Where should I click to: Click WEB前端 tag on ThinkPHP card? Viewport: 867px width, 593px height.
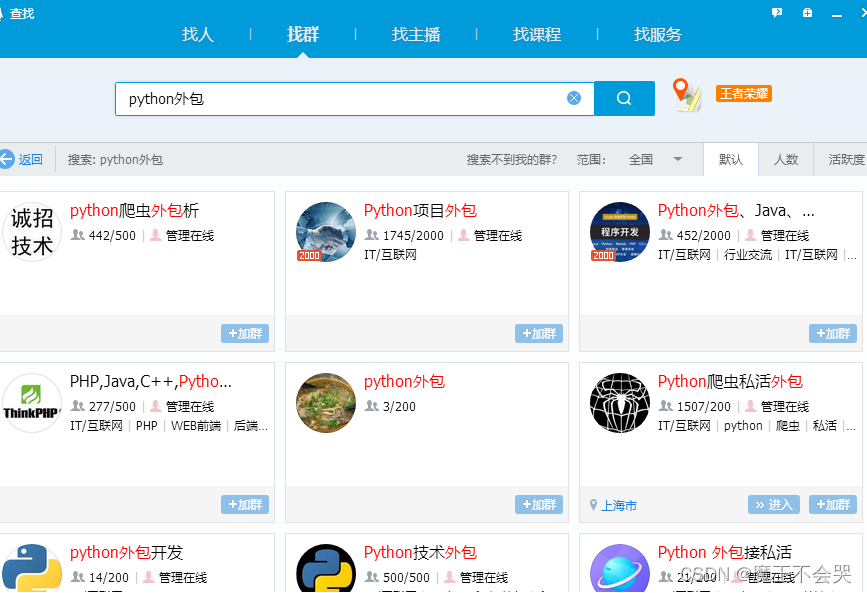tap(196, 426)
